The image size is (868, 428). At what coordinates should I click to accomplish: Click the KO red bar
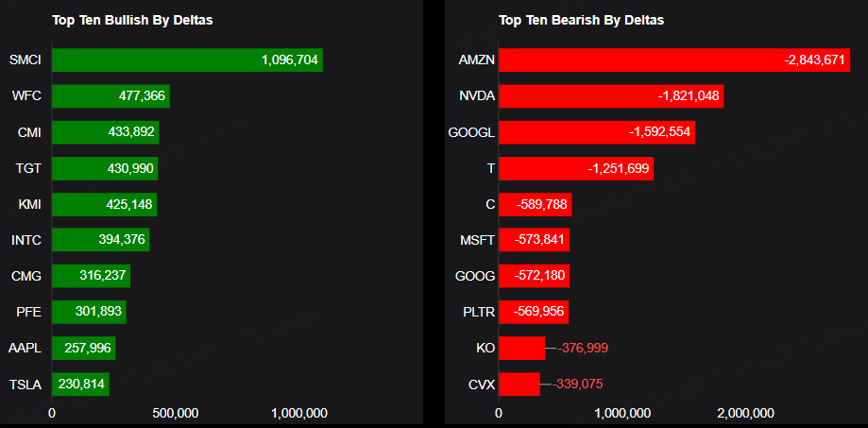point(522,347)
